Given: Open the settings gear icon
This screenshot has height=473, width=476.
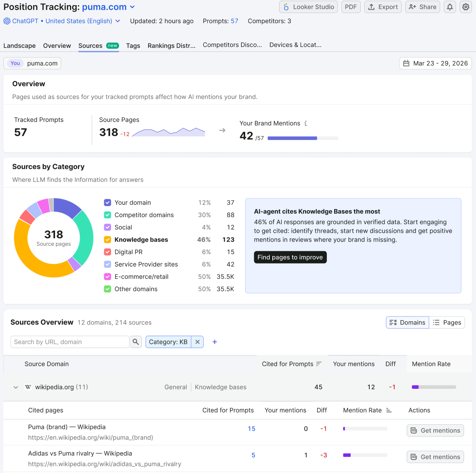Looking at the screenshot, I should (x=466, y=7).
